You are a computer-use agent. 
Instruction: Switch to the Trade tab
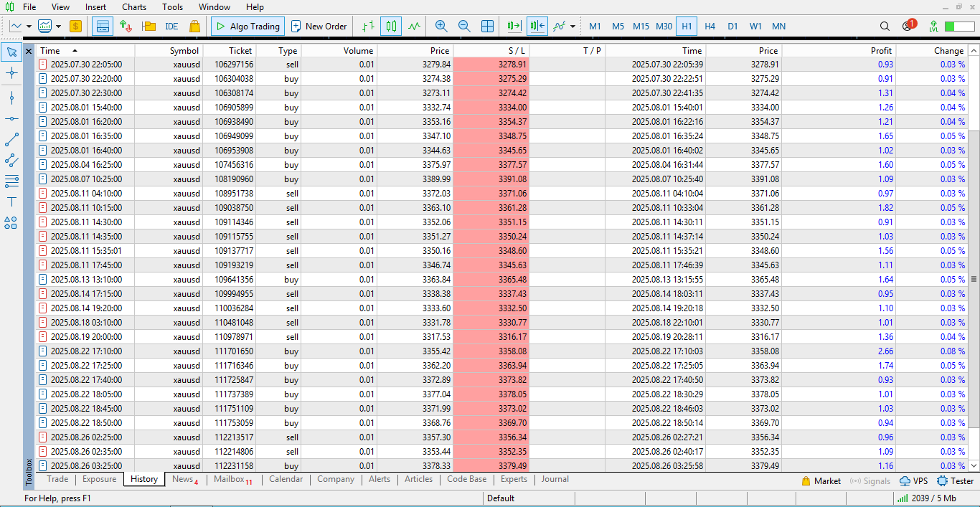(57, 479)
